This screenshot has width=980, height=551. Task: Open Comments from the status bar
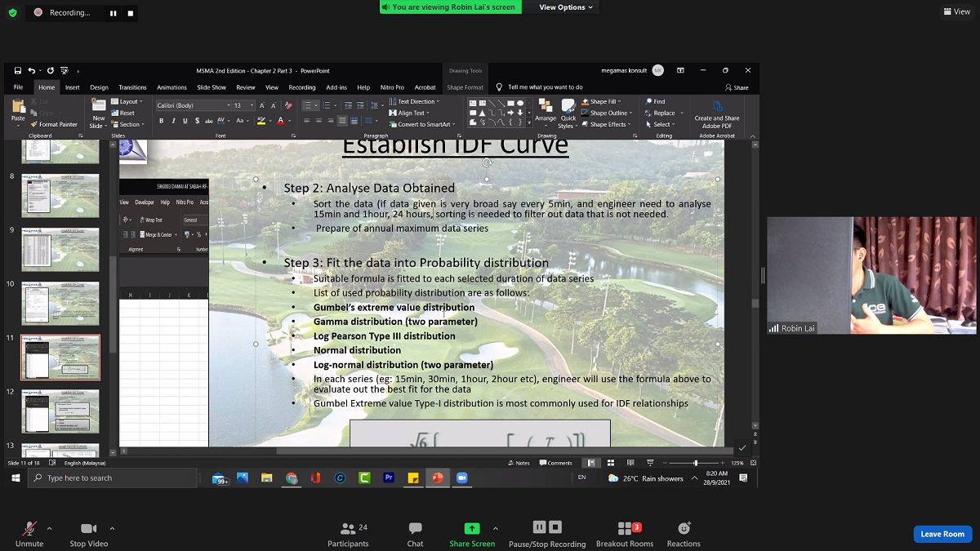click(556, 463)
